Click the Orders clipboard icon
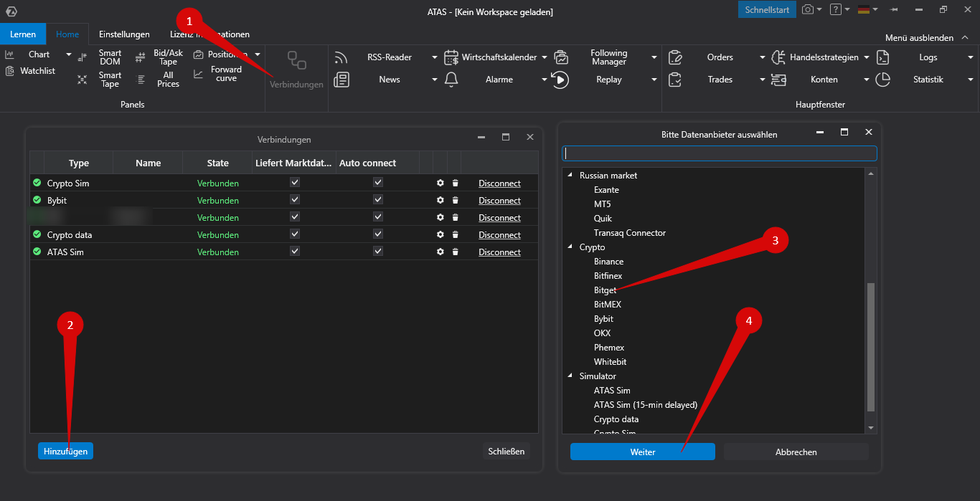Image resolution: width=980 pixels, height=501 pixels. [x=675, y=57]
